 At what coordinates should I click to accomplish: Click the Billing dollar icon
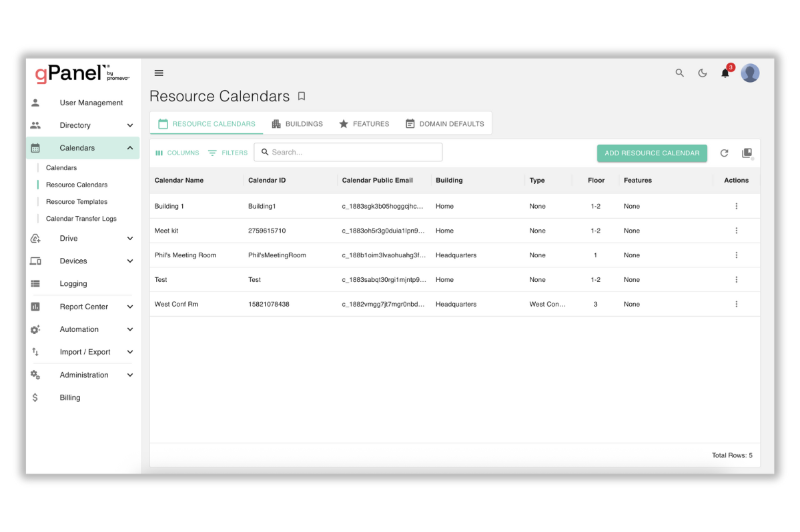(35, 397)
